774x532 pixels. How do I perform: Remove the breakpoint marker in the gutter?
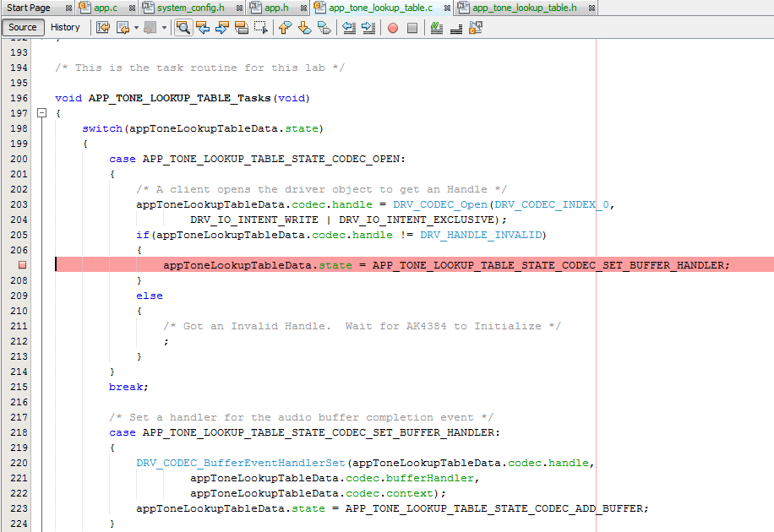pos(22,265)
